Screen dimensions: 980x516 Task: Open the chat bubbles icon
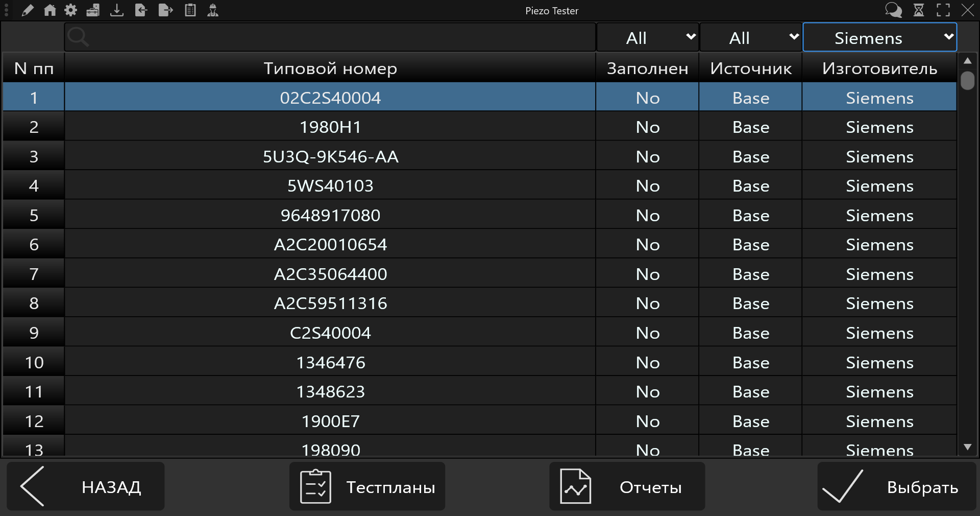click(893, 10)
